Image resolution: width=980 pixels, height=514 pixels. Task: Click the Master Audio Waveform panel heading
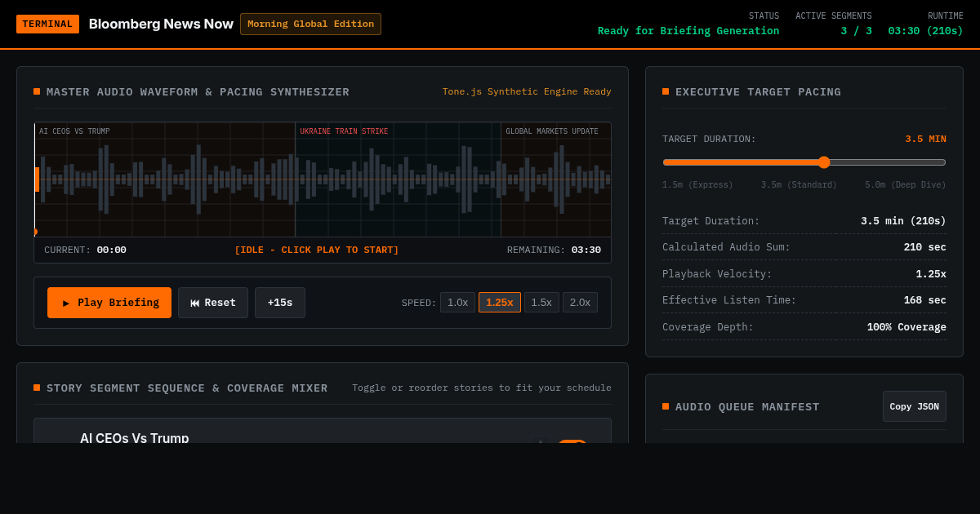[x=198, y=92]
